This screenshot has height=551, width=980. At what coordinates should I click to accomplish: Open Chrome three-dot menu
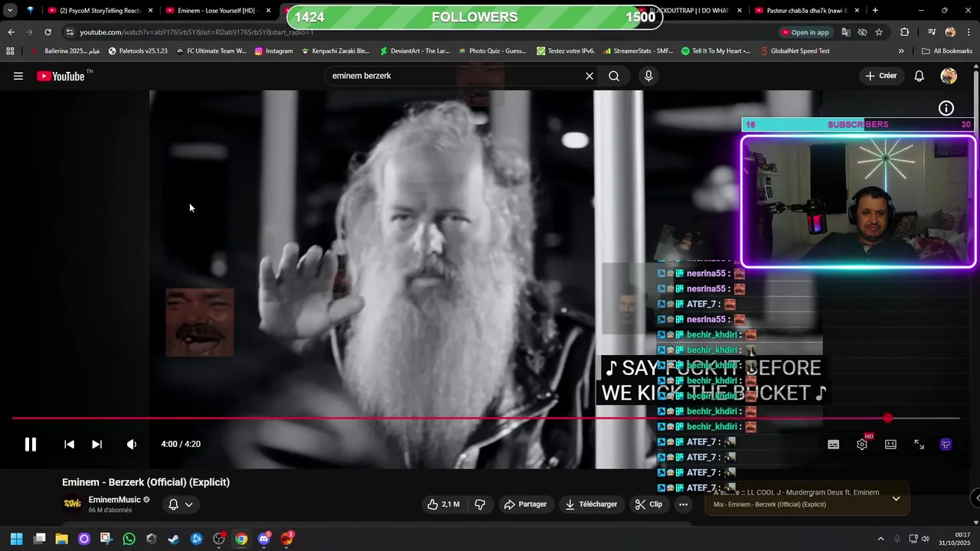[969, 32]
